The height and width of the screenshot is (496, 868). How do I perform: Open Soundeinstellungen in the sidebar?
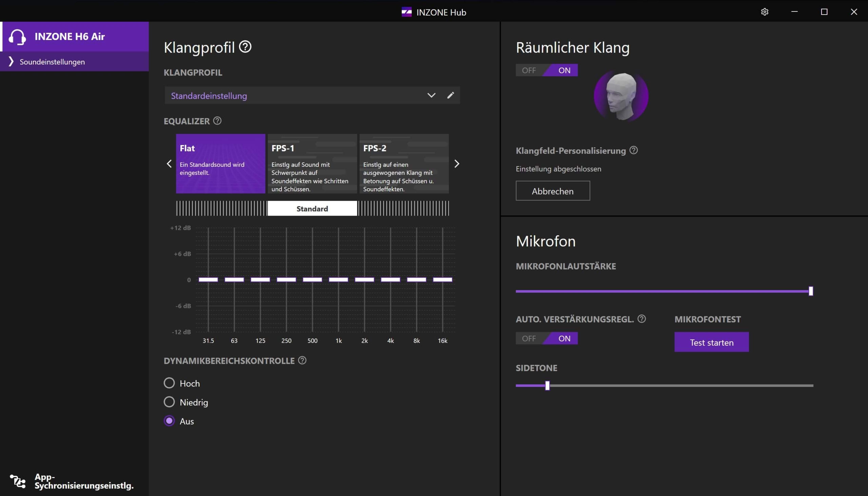[52, 62]
